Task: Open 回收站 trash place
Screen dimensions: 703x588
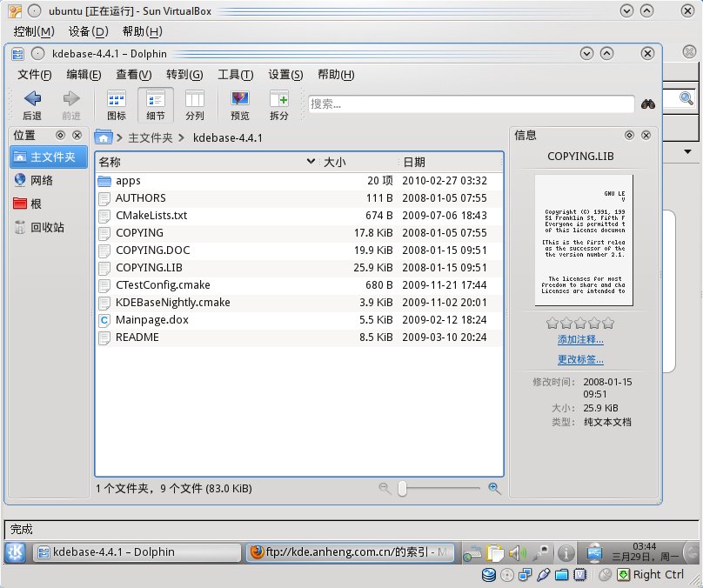Action: [x=49, y=227]
